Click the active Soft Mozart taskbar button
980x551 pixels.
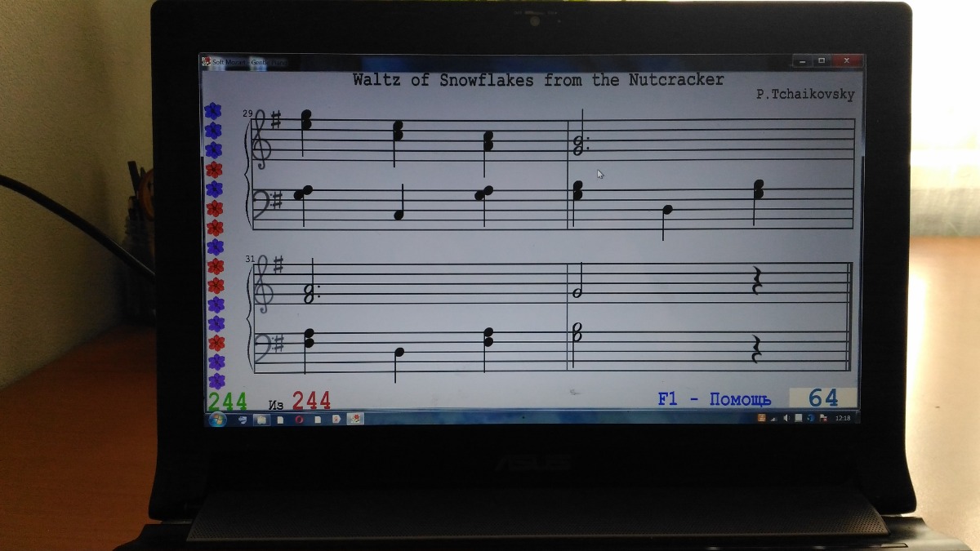click(x=355, y=420)
